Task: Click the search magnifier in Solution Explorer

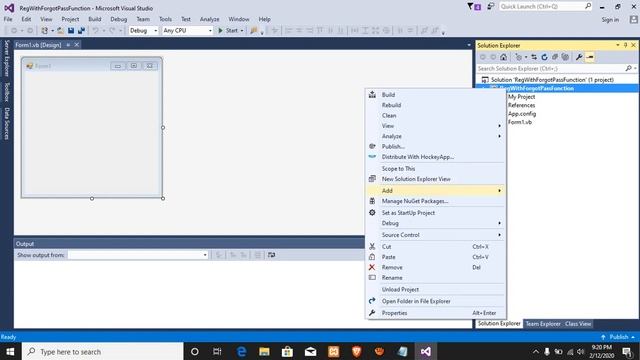Action: (x=629, y=69)
